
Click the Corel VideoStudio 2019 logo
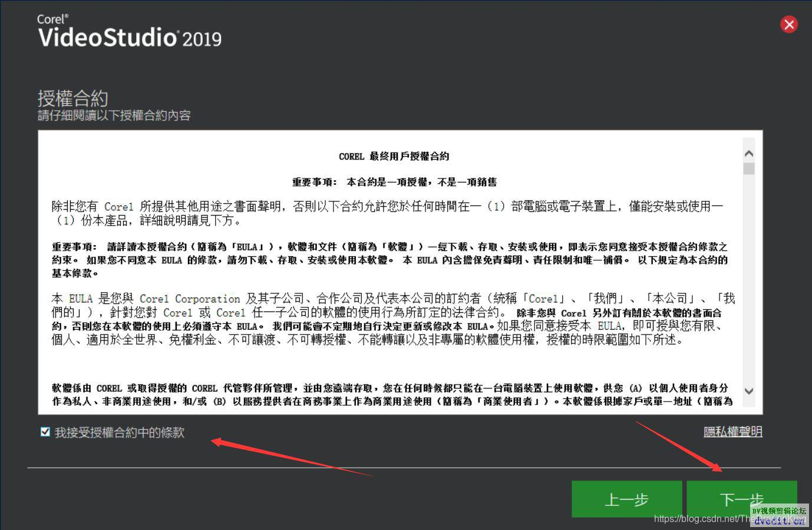click(x=130, y=31)
